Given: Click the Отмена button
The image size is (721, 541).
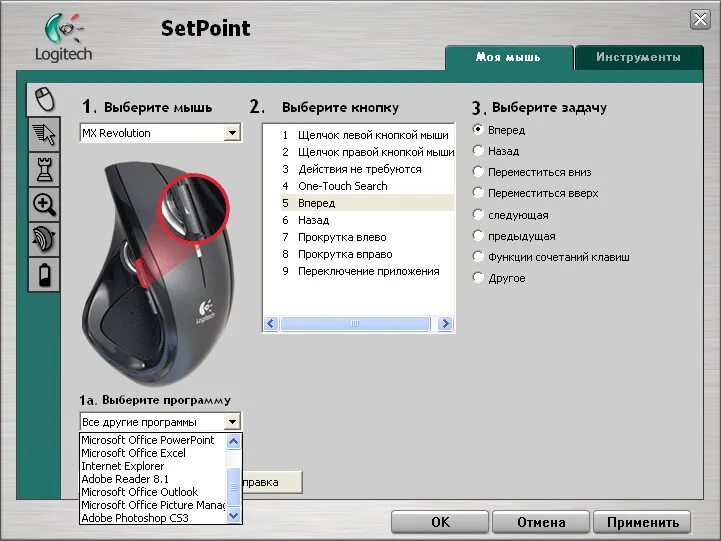Looking at the screenshot, I should point(541,522).
